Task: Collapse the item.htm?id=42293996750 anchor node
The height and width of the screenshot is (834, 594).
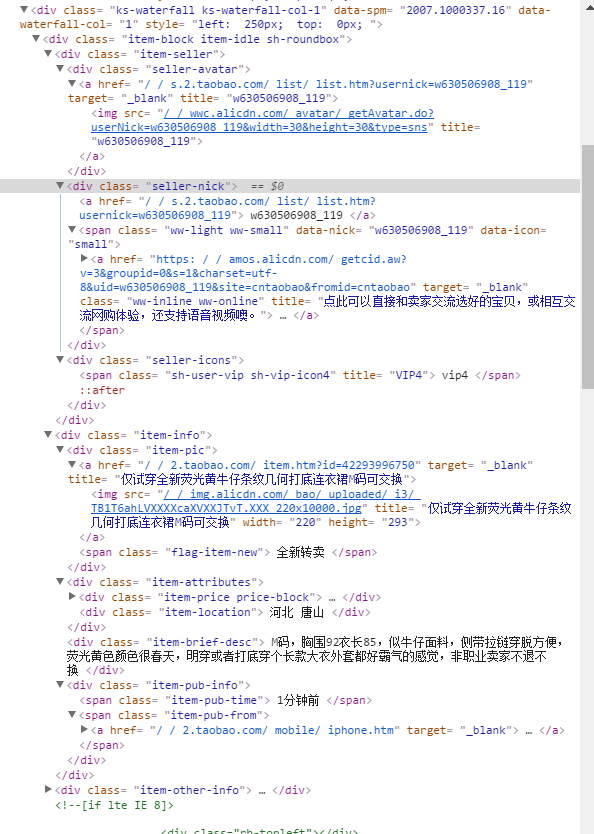Action: [x=72, y=464]
